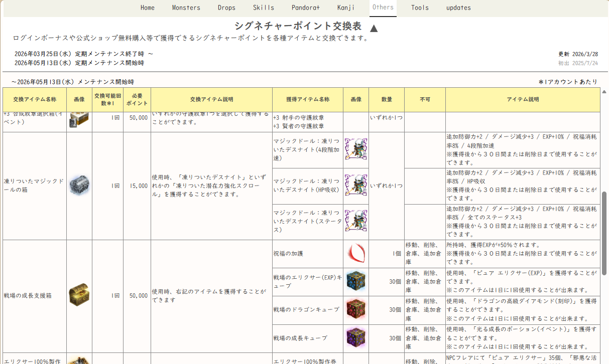Image resolution: width=609 pixels, height=364 pixels.
Task: Click the 交換アイテム名称 column header
Action: pos(35,99)
